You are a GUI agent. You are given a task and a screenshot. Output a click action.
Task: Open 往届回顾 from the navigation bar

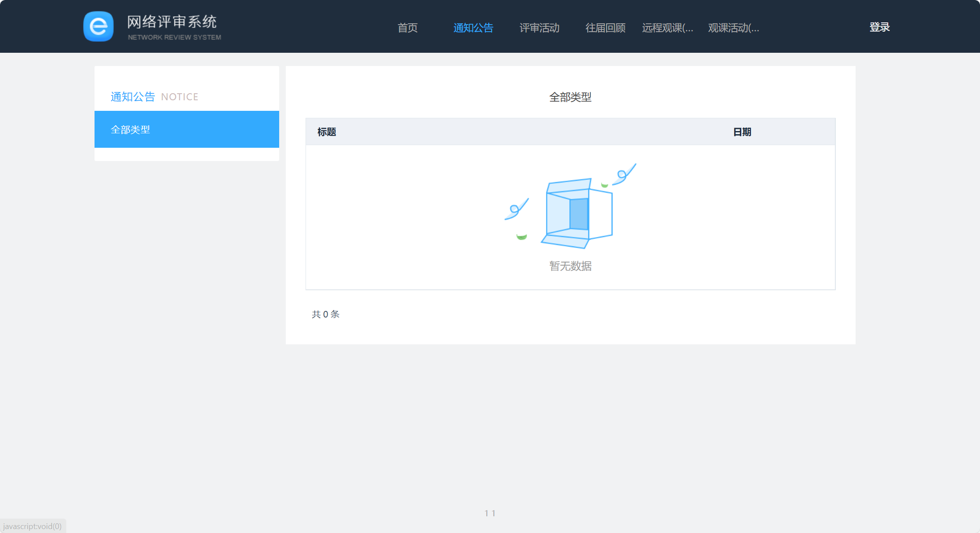coord(605,28)
